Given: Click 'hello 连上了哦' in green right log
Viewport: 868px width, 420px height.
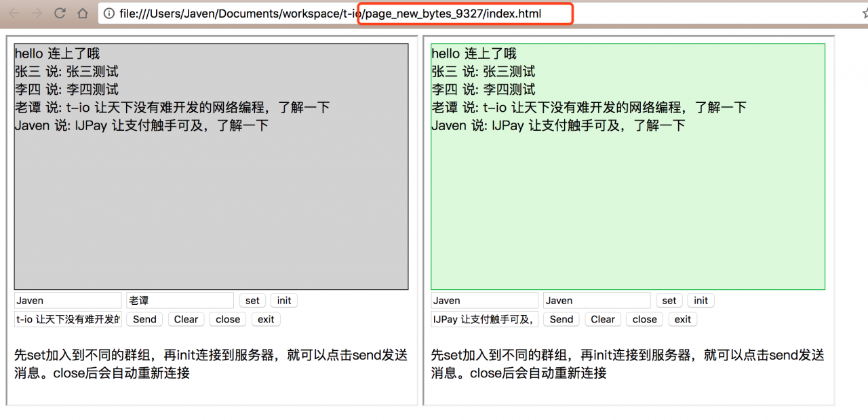Looking at the screenshot, I should coord(474,54).
